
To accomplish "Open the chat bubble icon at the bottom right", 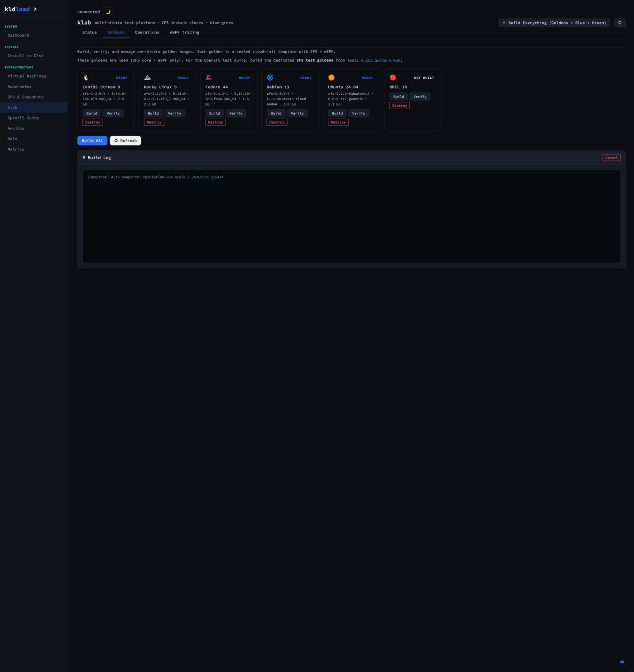I will click(621, 662).
